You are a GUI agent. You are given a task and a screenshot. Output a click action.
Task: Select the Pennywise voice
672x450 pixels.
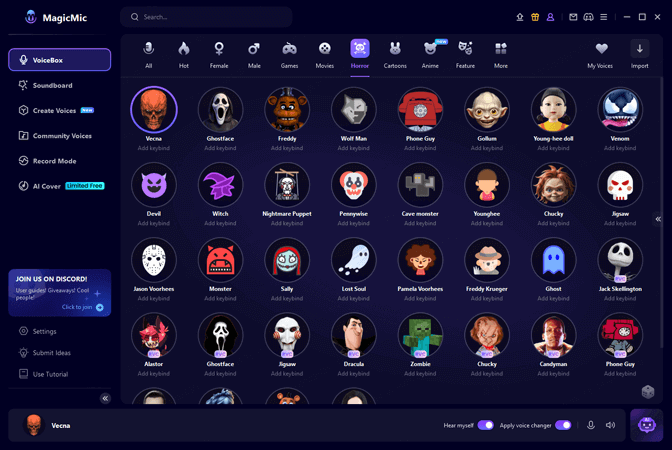[x=354, y=185]
